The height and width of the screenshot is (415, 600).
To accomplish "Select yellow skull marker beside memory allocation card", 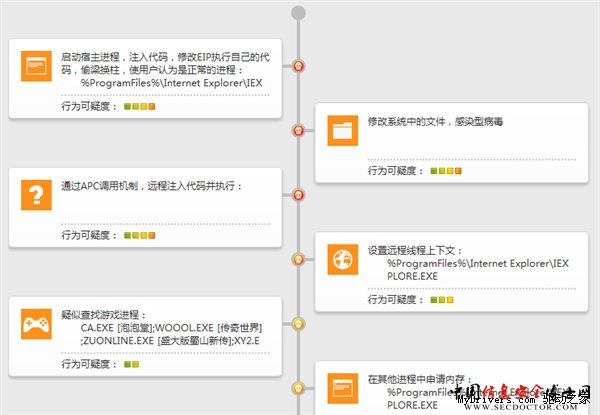I will 298,388.
